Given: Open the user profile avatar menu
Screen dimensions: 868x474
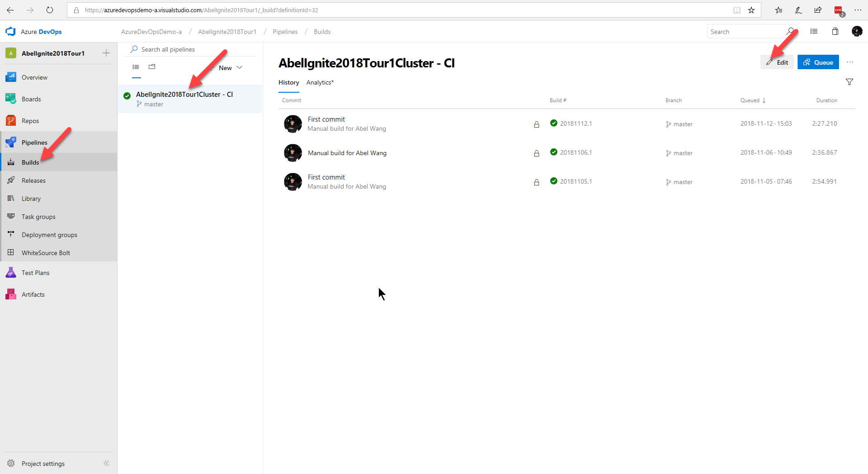Looking at the screenshot, I should coord(857,31).
